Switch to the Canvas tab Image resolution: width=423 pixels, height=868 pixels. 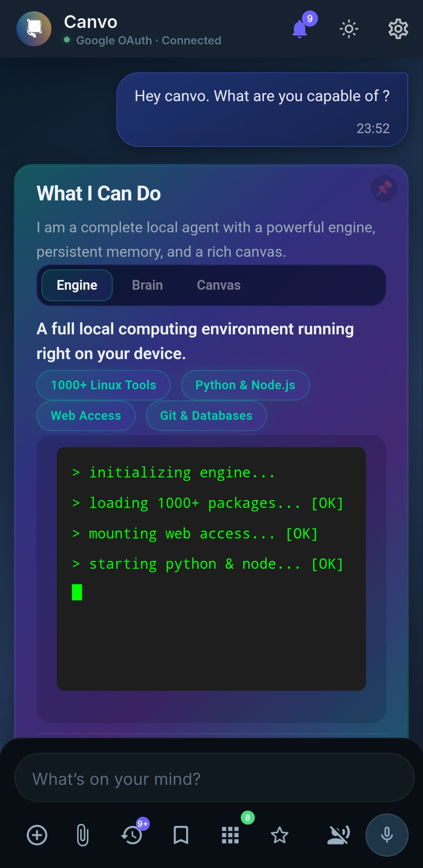click(x=219, y=285)
